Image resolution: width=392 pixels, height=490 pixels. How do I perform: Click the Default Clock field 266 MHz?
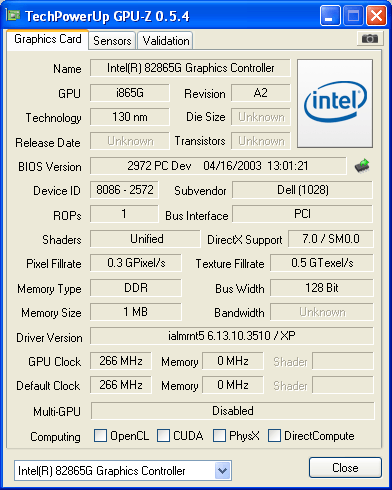pos(121,385)
